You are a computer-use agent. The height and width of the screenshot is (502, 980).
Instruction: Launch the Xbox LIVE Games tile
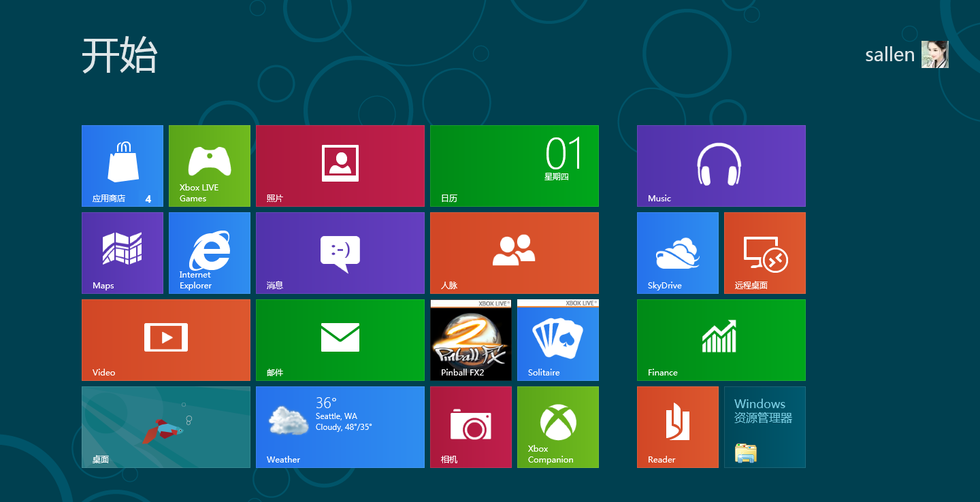click(x=210, y=166)
